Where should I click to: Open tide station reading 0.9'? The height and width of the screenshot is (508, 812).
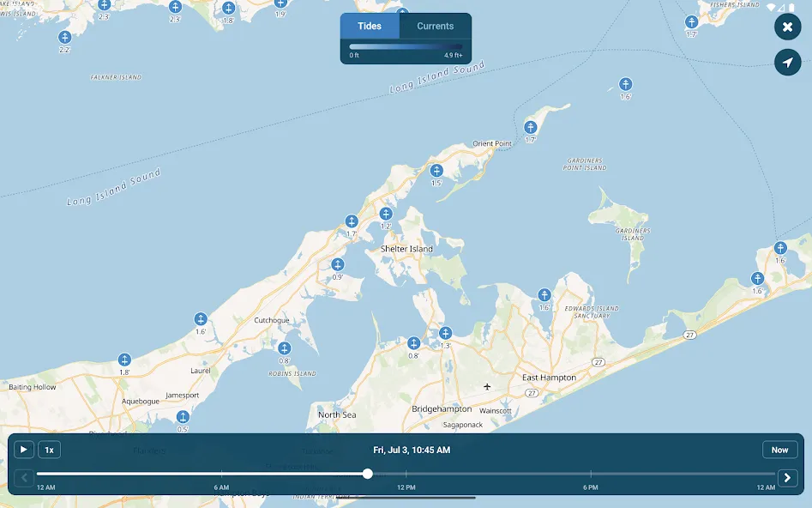(x=338, y=264)
